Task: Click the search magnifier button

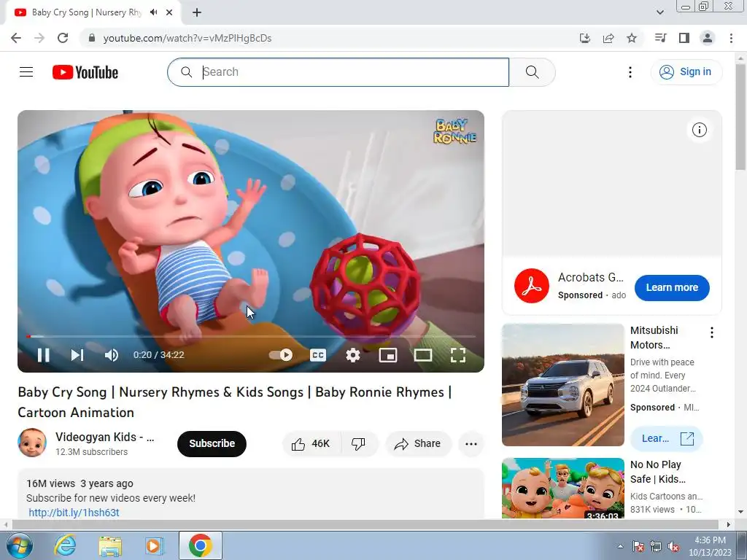Action: click(532, 72)
